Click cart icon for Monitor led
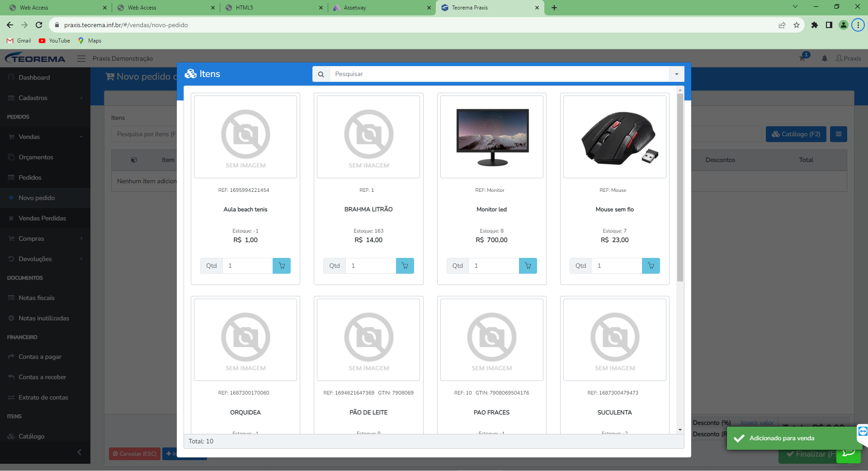This screenshot has width=868, height=471. click(528, 266)
